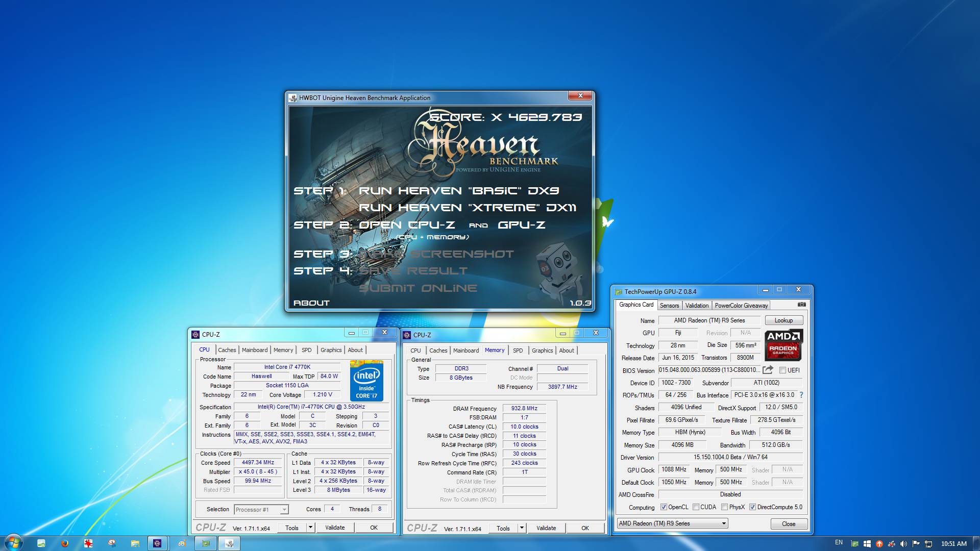Open the About tab in the CPU-Z Memory window
The height and width of the screenshot is (551, 980).
pyautogui.click(x=566, y=350)
